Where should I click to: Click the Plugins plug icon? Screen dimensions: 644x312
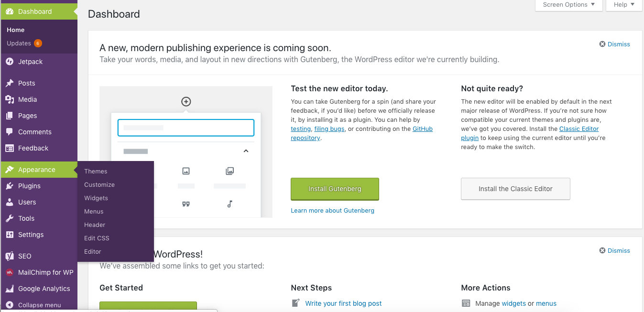coord(10,186)
